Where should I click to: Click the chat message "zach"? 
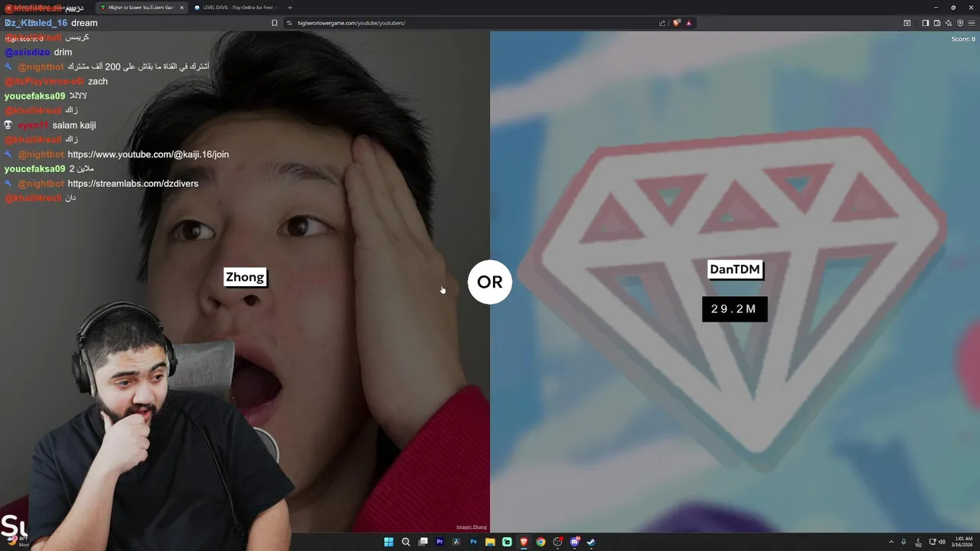click(x=98, y=82)
